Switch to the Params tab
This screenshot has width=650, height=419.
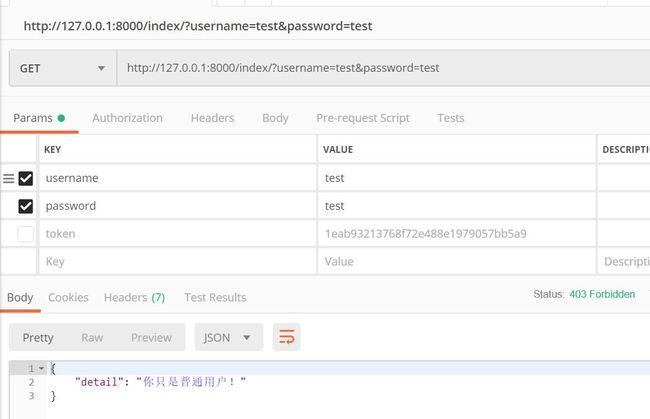point(39,118)
